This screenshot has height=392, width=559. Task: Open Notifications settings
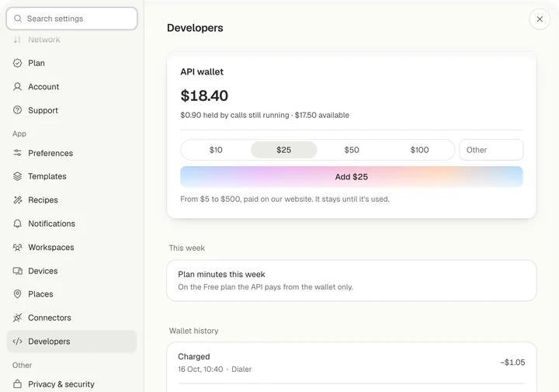tap(71, 224)
